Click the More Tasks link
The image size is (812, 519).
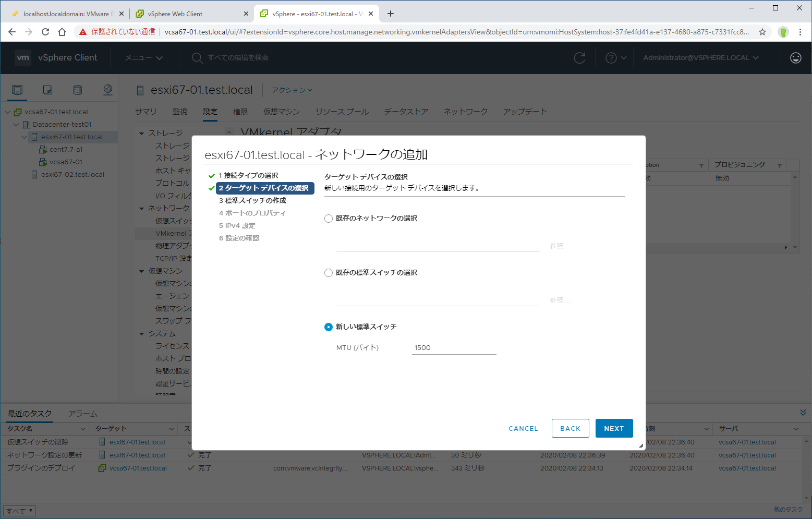788,510
